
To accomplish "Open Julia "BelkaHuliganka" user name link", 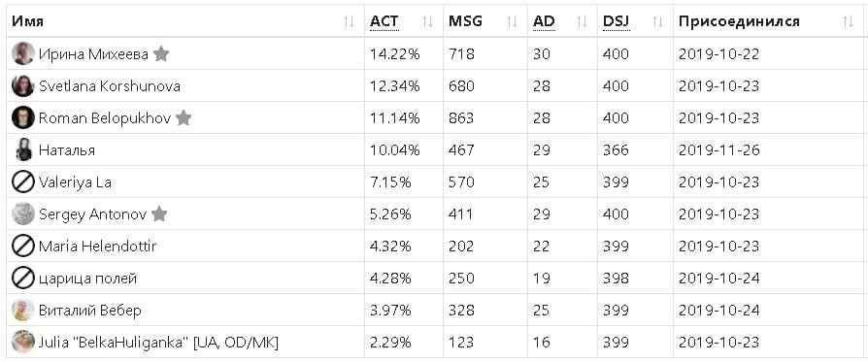I will pyautogui.click(x=158, y=343).
